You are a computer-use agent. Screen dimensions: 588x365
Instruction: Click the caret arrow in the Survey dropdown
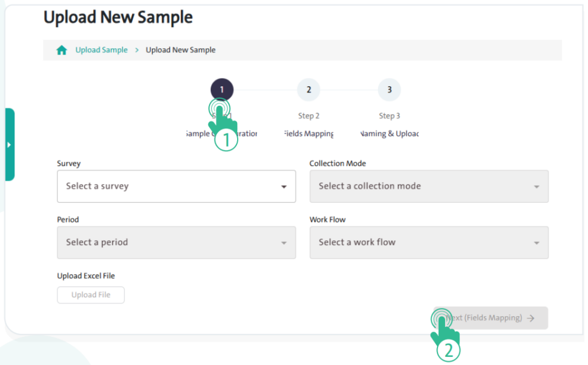(x=284, y=187)
